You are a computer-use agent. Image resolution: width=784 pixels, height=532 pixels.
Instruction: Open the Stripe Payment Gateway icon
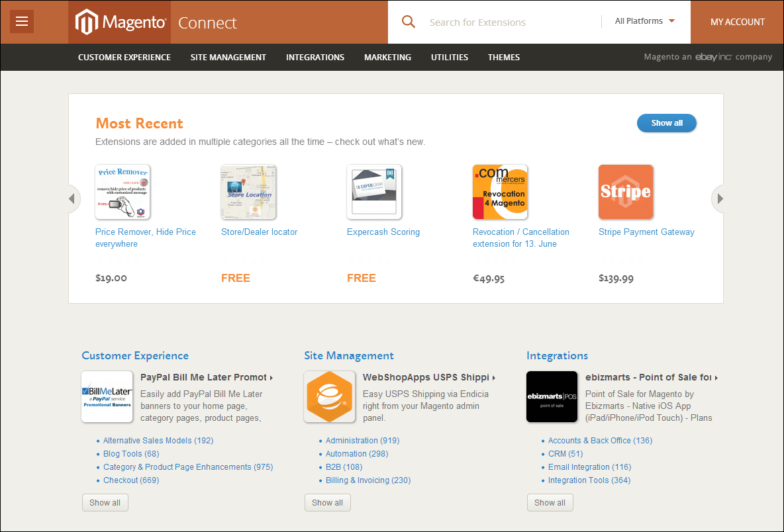(x=626, y=192)
